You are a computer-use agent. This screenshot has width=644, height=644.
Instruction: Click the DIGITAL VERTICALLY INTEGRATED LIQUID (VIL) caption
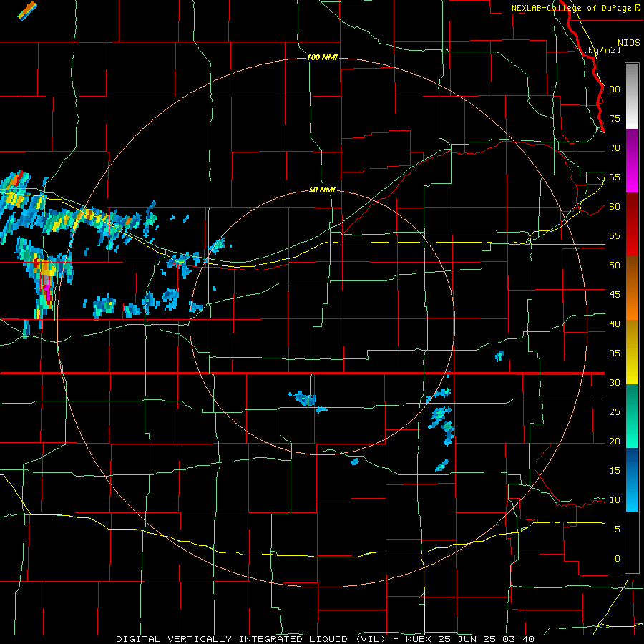point(250,639)
